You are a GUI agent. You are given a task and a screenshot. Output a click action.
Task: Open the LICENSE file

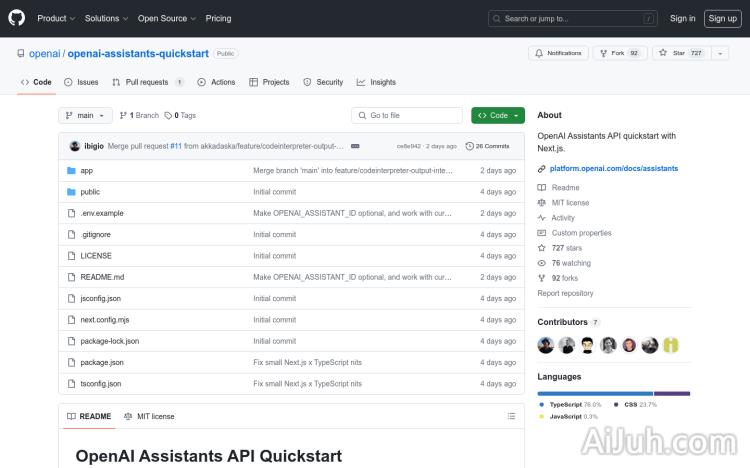[96, 256]
